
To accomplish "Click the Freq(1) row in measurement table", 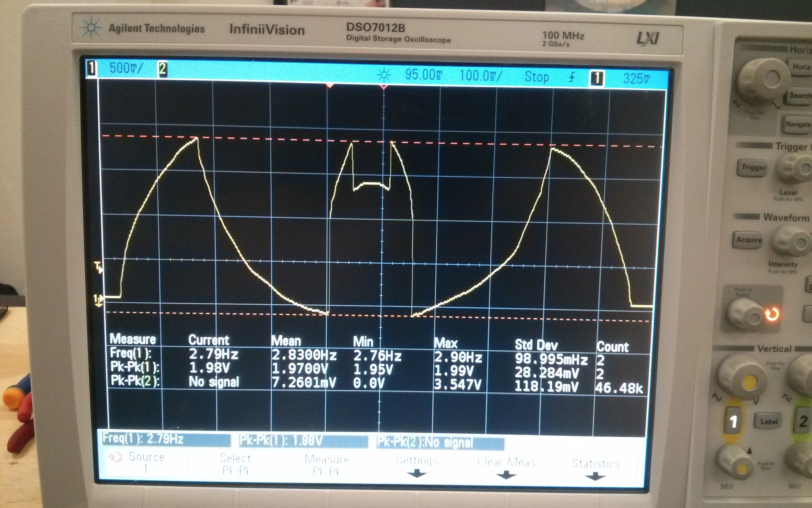I will coord(131,353).
